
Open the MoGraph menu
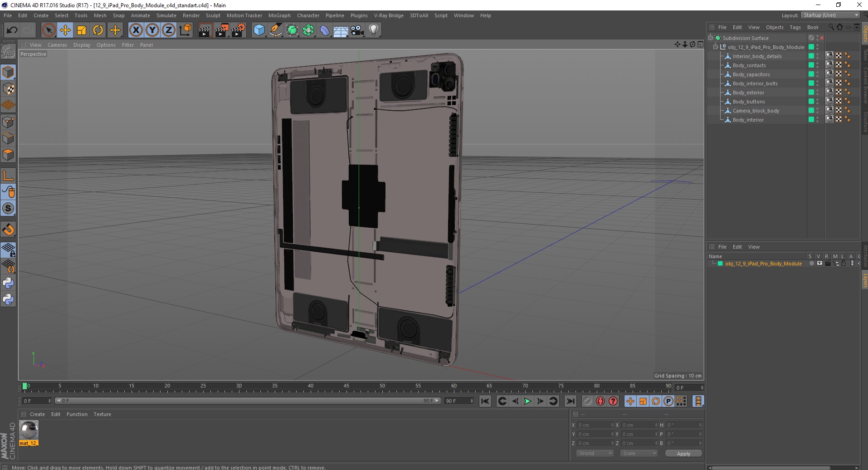279,15
